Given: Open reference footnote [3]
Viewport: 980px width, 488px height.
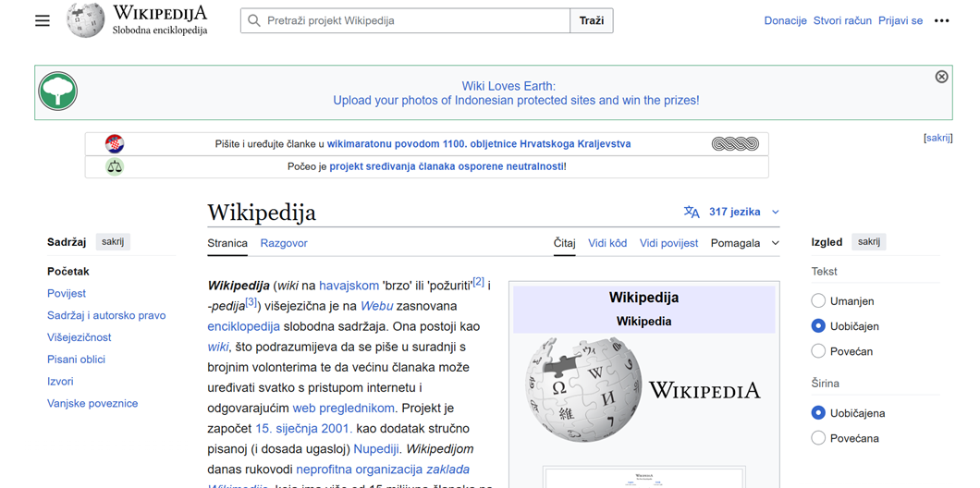Looking at the screenshot, I should (x=251, y=302).
